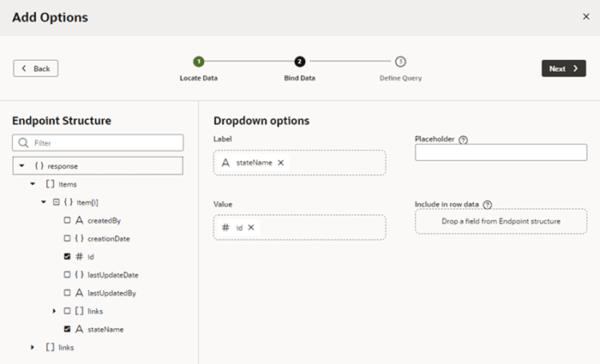Click the stateName chip text in Label
This screenshot has height=364, width=600.
[x=254, y=163]
